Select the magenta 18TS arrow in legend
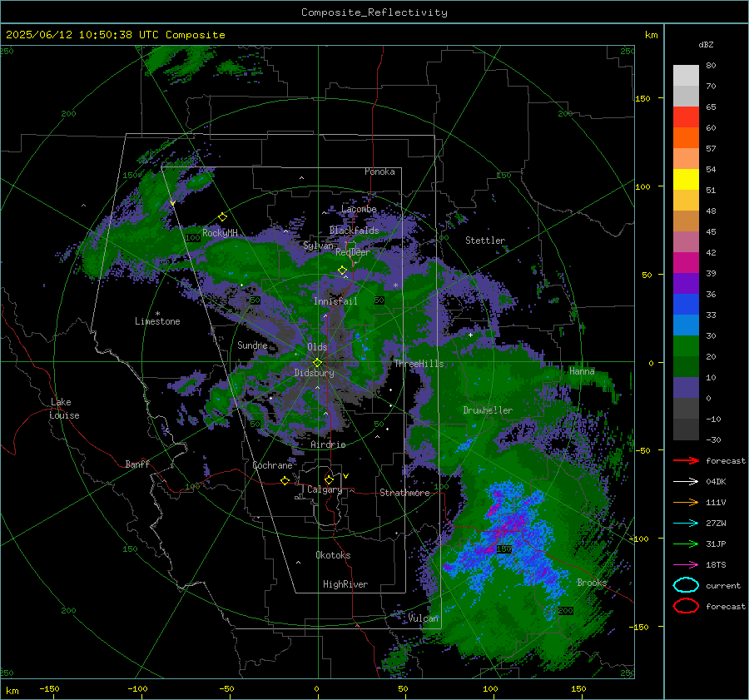The height and width of the screenshot is (700, 749). coord(686,565)
